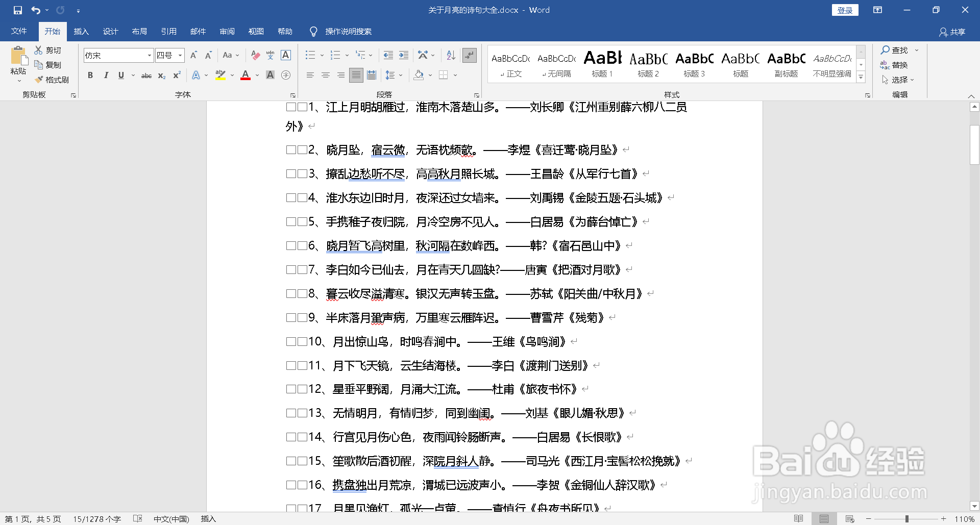980x525 pixels.
Task: Insert enclosed character icon
Action: (286, 76)
